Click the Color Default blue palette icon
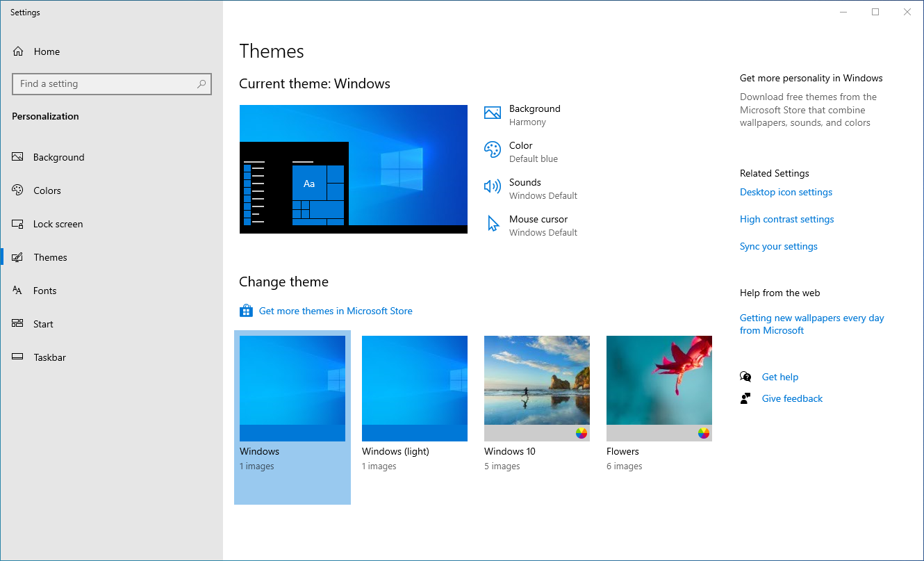Screen dimensions: 924x561 coord(493,149)
